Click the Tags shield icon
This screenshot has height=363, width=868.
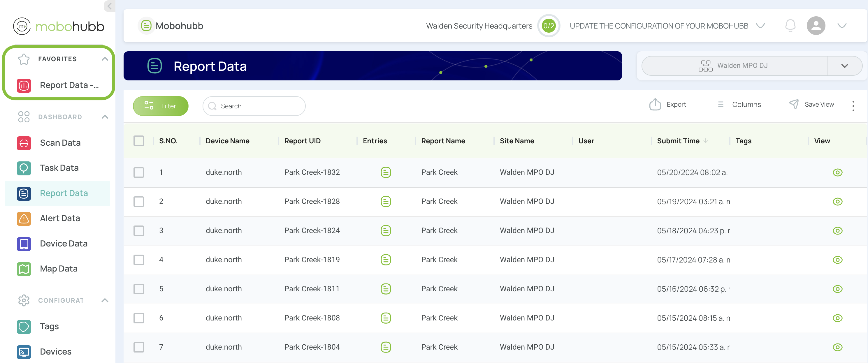coord(24,327)
